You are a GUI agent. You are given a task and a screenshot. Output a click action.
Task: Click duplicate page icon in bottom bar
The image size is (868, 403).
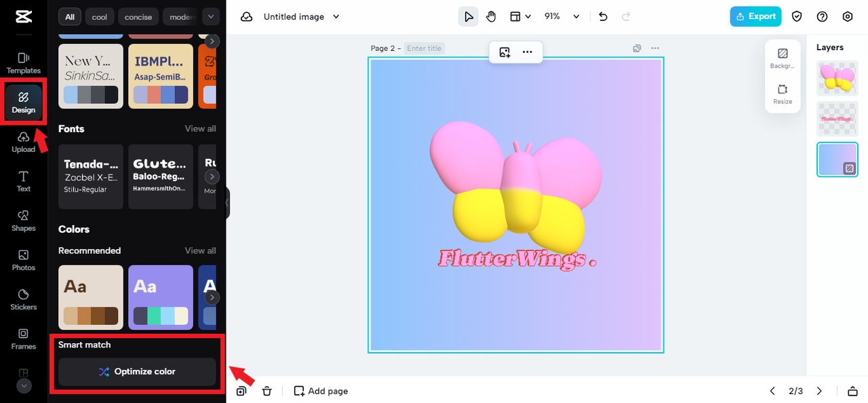[241, 391]
